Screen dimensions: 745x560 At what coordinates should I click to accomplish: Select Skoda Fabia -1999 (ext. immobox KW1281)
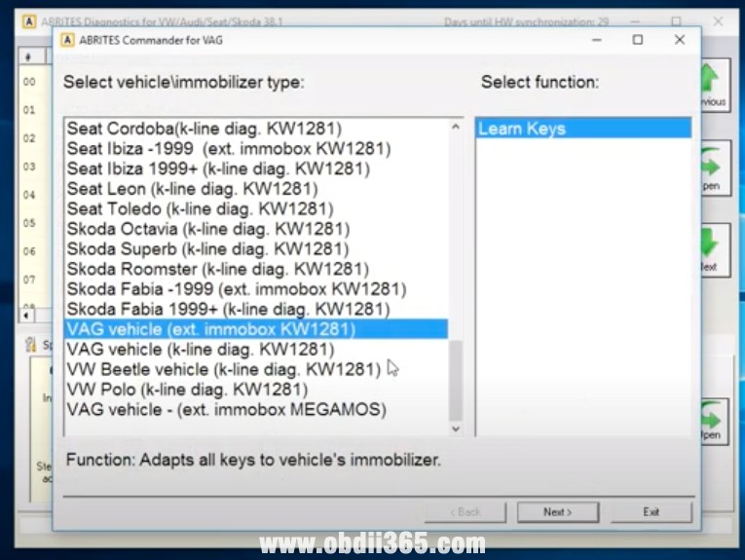click(x=256, y=289)
